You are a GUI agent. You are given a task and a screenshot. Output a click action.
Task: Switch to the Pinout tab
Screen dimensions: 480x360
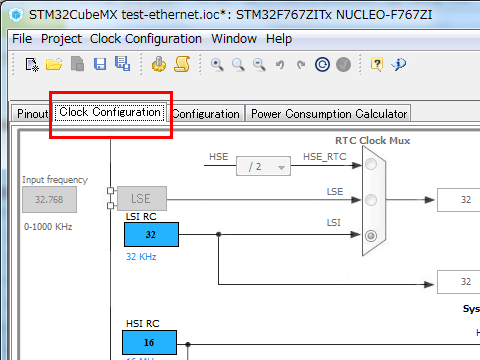pyautogui.click(x=32, y=114)
